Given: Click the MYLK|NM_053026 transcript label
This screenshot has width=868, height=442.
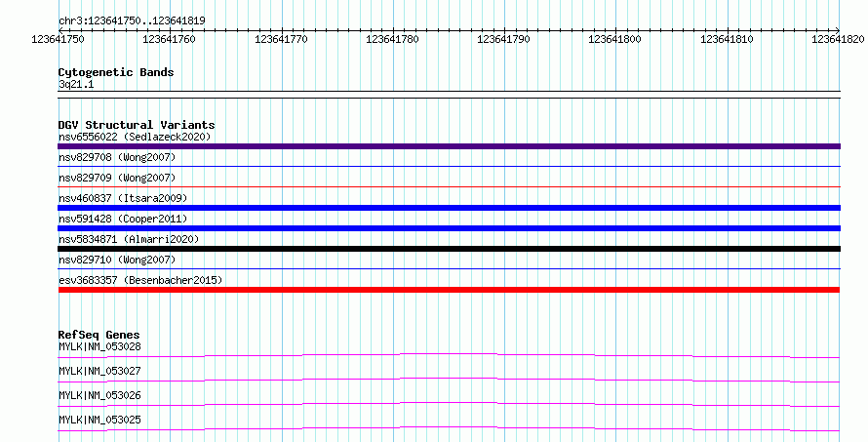Looking at the screenshot, I should pyautogui.click(x=99, y=395).
